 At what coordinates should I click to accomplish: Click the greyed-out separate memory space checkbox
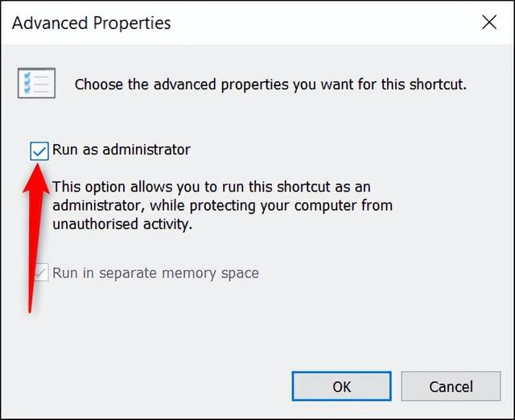pos(41,272)
